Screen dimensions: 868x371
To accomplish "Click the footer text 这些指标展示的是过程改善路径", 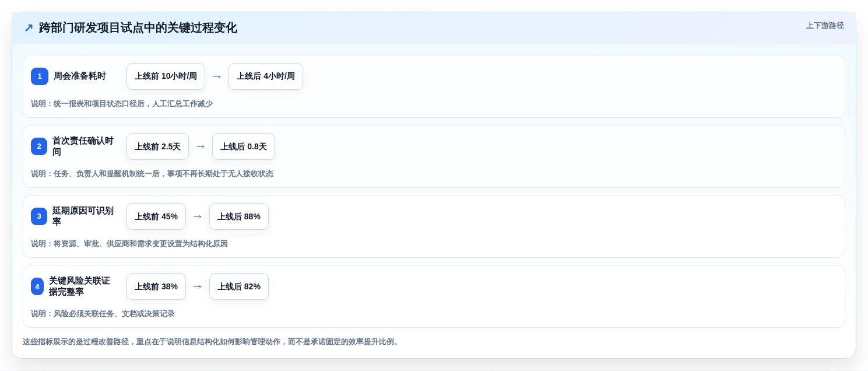I will 212,342.
